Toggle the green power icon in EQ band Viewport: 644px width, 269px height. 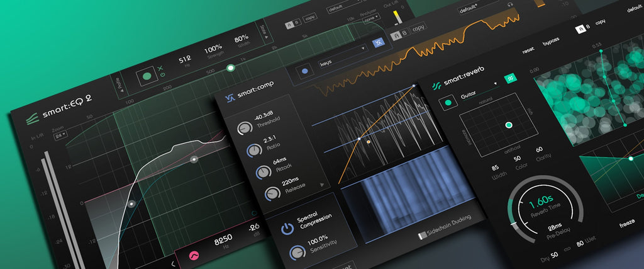point(163,75)
